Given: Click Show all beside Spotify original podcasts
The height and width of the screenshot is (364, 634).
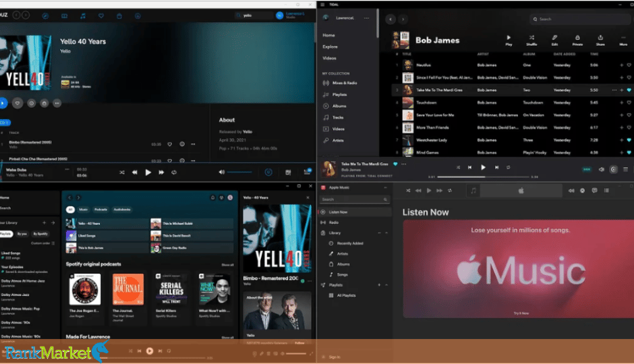Looking at the screenshot, I should pyautogui.click(x=227, y=265).
